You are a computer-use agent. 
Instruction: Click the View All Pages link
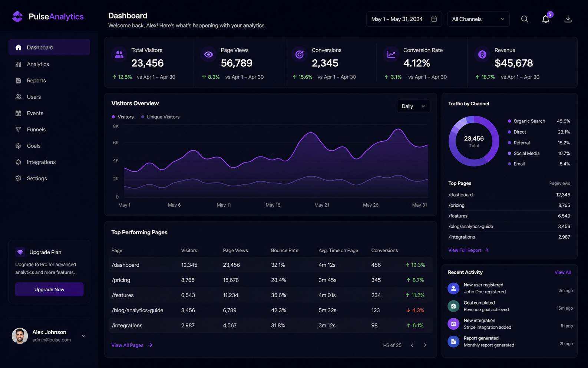[132, 345]
